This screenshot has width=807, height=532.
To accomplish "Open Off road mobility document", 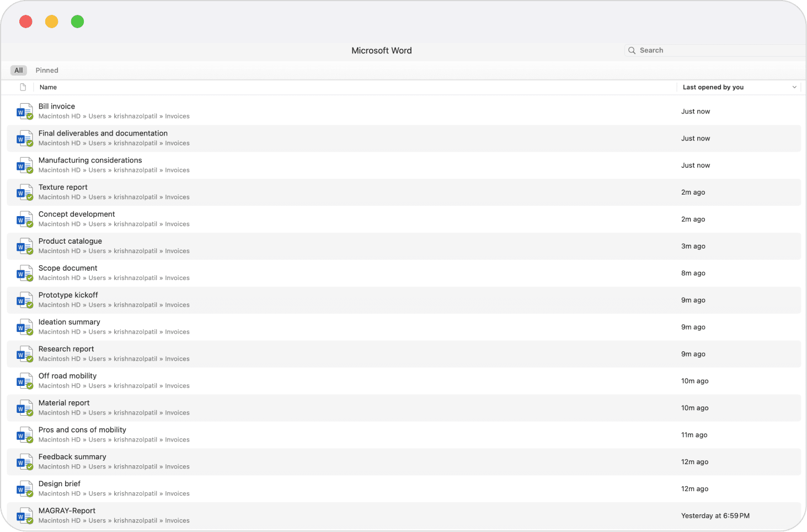I will pos(404,381).
